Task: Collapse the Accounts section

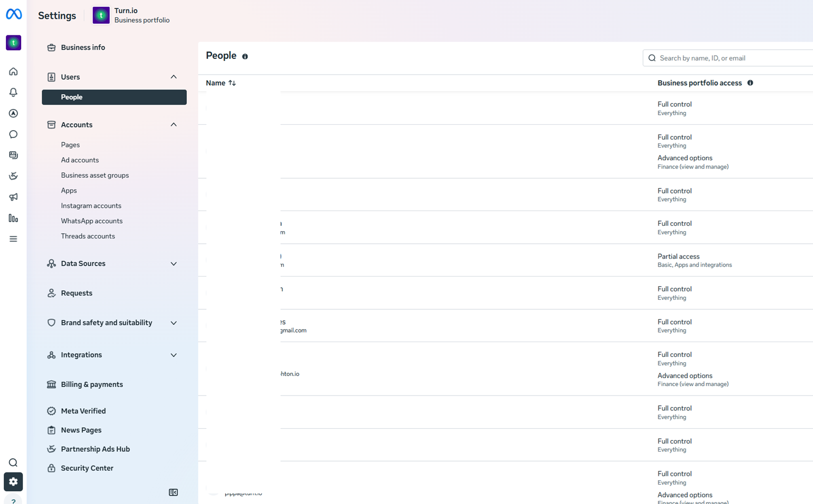Action: (x=174, y=125)
